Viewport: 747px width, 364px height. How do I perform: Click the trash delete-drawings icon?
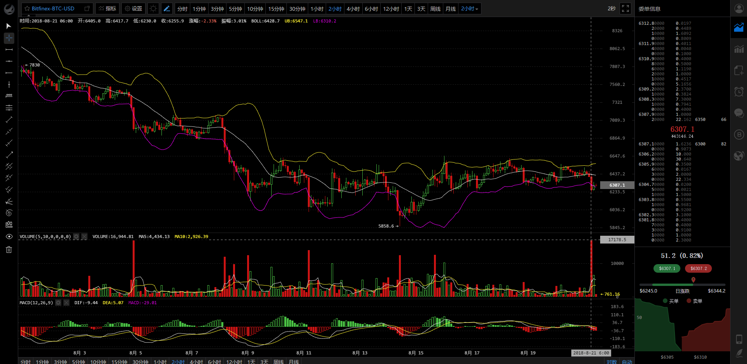coord(9,250)
